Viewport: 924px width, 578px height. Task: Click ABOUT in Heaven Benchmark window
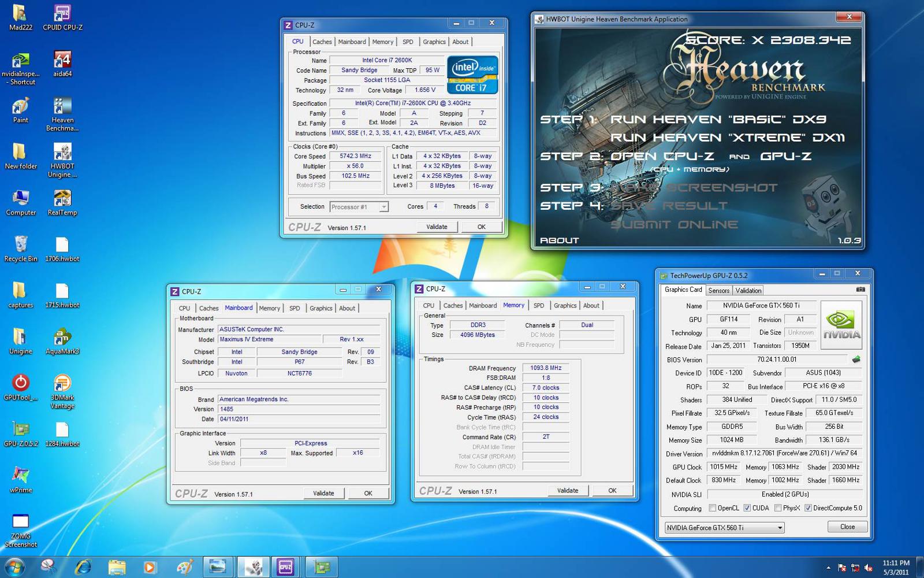[559, 240]
